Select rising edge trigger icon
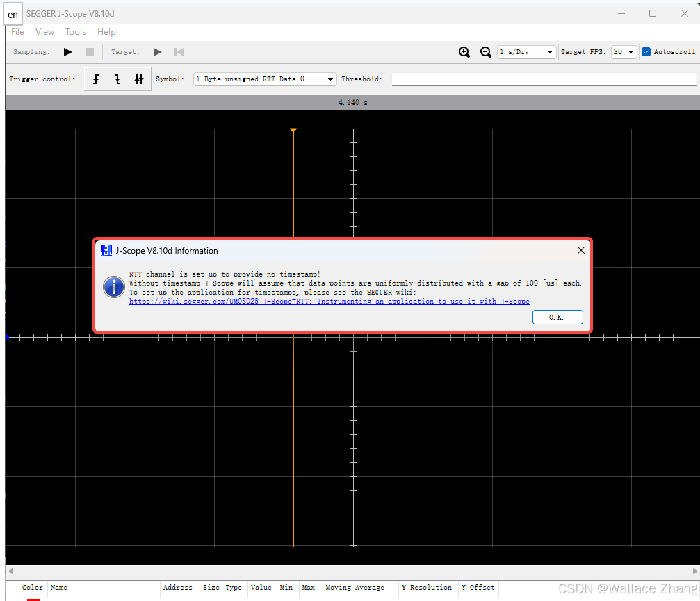This screenshot has height=601, width=700. click(x=96, y=79)
